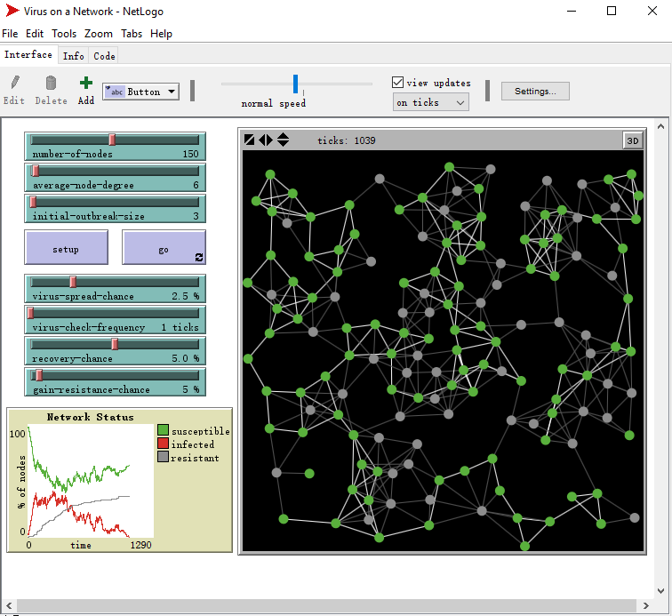The image size is (672, 616).
Task: Switch to the Code tab
Action: pyautogui.click(x=104, y=56)
